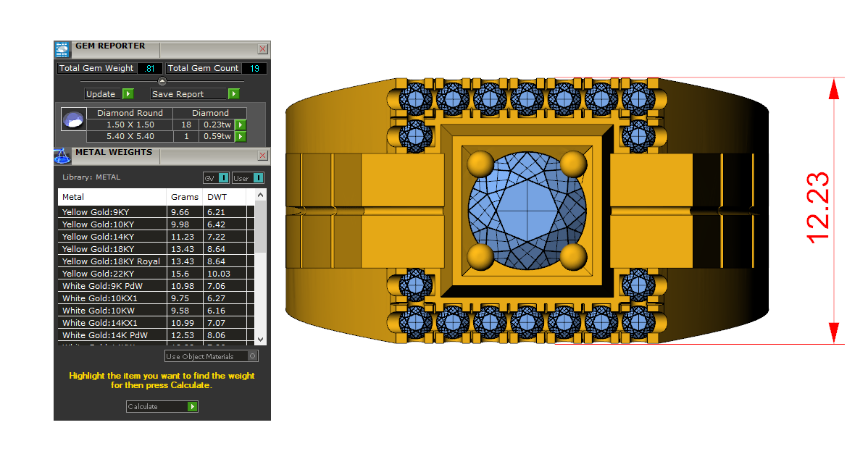The height and width of the screenshot is (467, 868).
Task: Click the Update button label
Action: [101, 94]
